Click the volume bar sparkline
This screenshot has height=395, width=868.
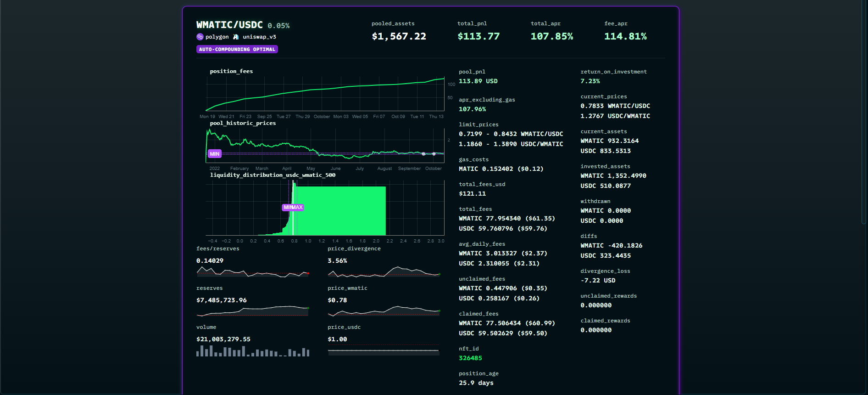(253, 351)
